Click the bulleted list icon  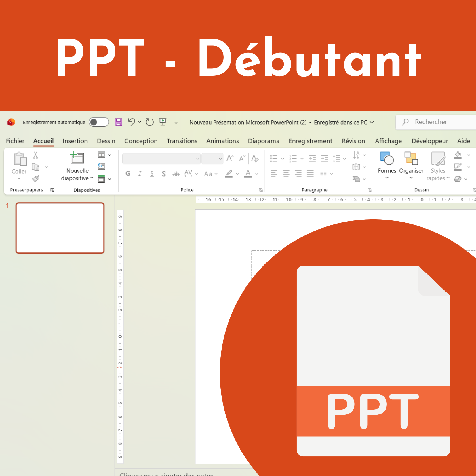tap(274, 158)
